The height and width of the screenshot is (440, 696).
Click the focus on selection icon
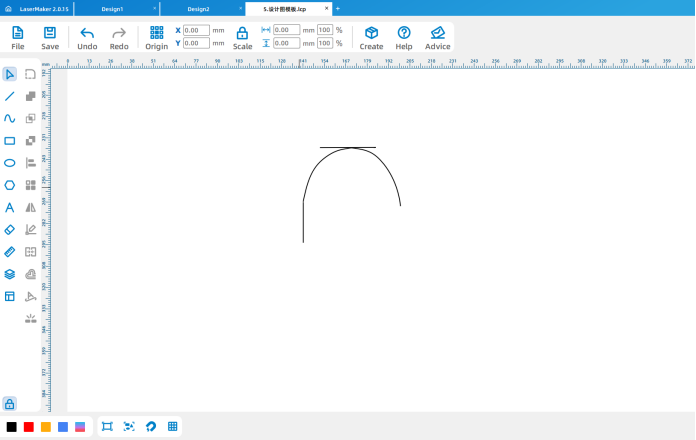click(x=129, y=427)
